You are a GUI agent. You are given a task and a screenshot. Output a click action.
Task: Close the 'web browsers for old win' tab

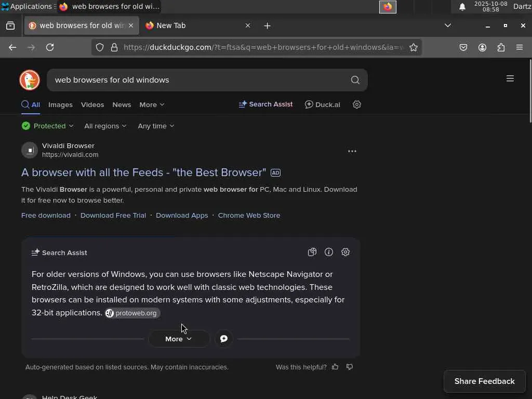(x=131, y=25)
